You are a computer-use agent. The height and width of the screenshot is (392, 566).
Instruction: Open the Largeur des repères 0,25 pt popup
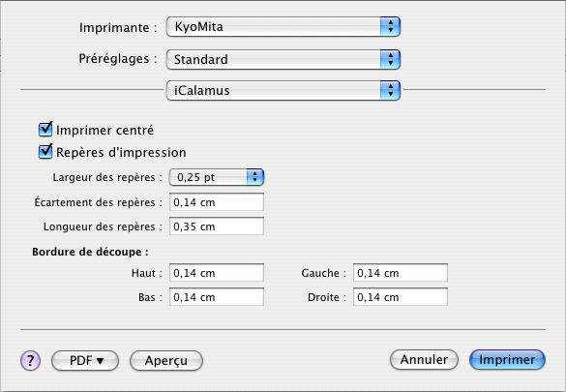point(217,177)
